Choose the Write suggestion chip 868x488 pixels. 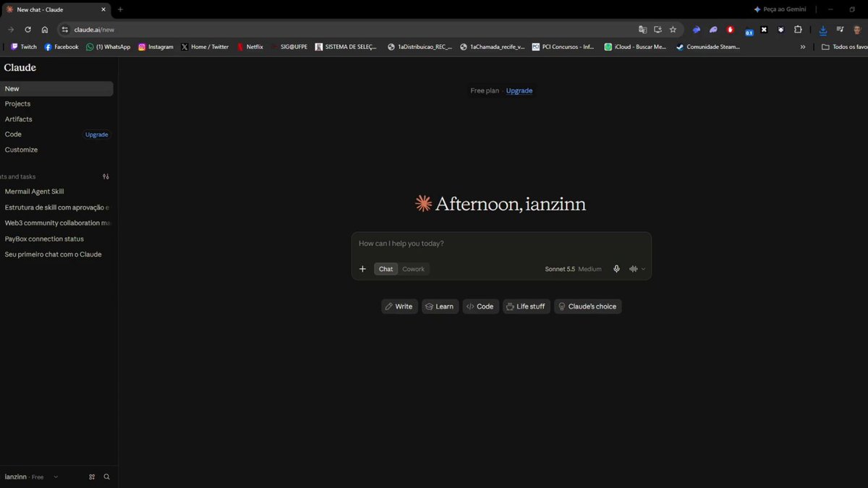[x=399, y=307]
